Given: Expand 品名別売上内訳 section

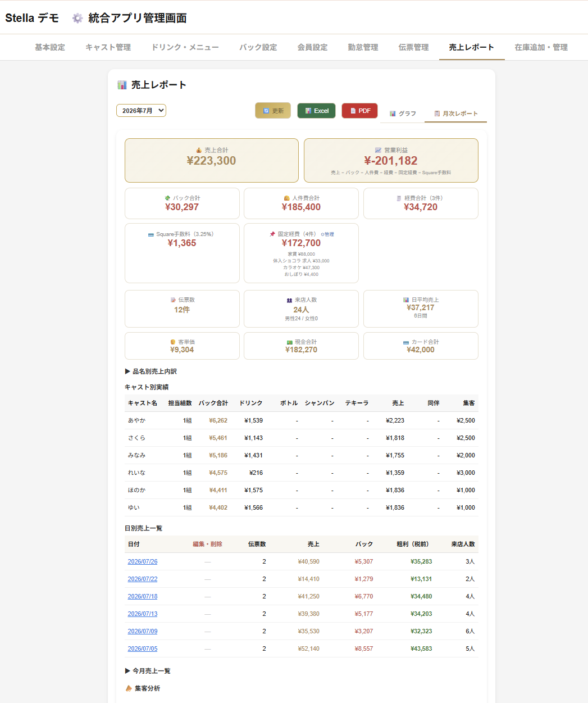Looking at the screenshot, I should [151, 371].
